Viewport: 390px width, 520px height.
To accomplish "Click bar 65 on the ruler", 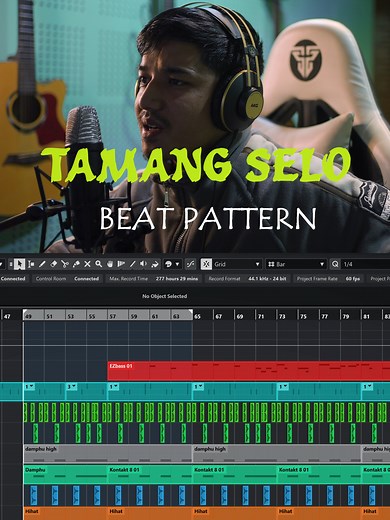I will click(197, 316).
